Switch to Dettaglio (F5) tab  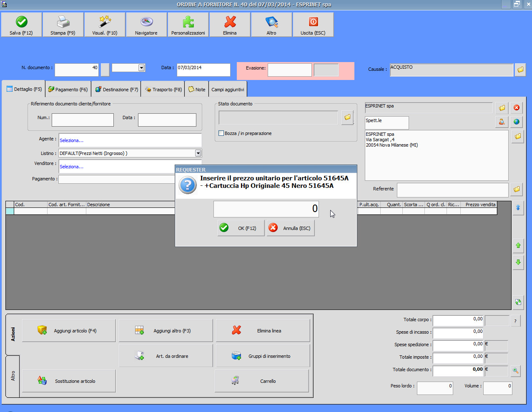tap(24, 89)
